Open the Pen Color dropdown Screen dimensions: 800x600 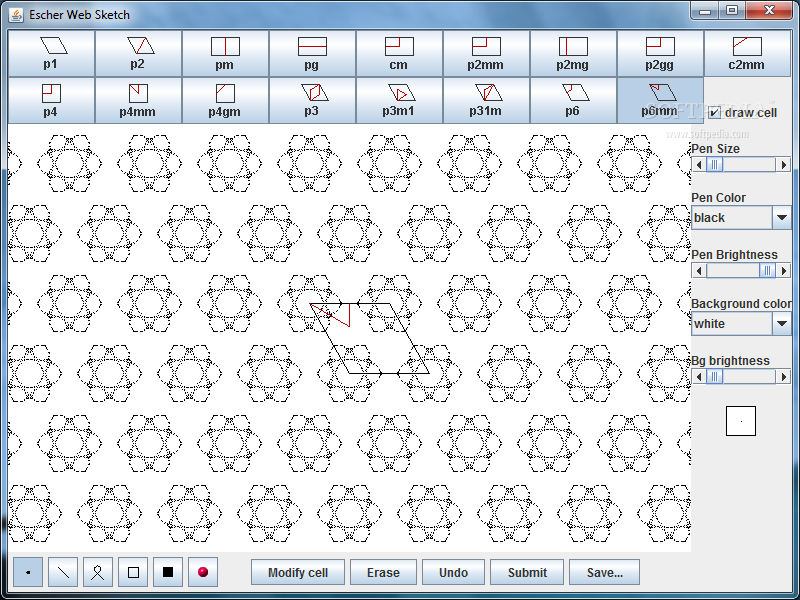click(782, 218)
